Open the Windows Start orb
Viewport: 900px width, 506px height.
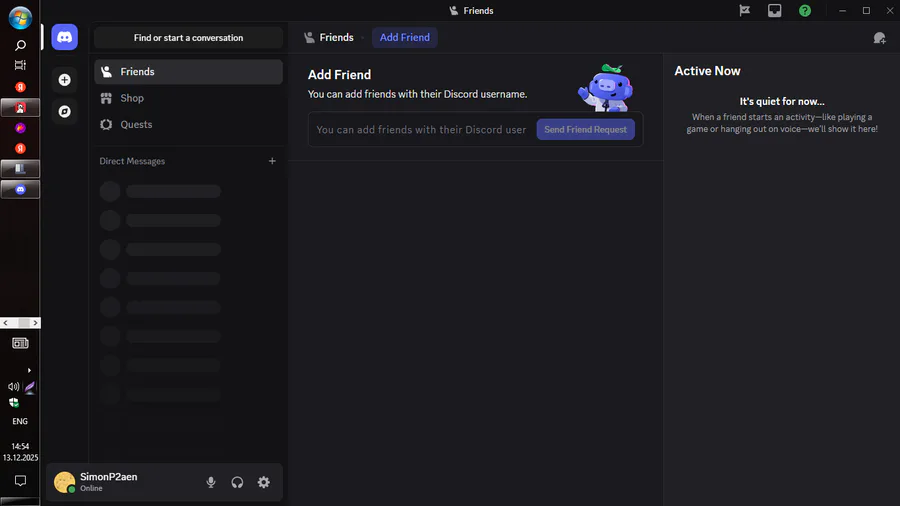tap(20, 18)
